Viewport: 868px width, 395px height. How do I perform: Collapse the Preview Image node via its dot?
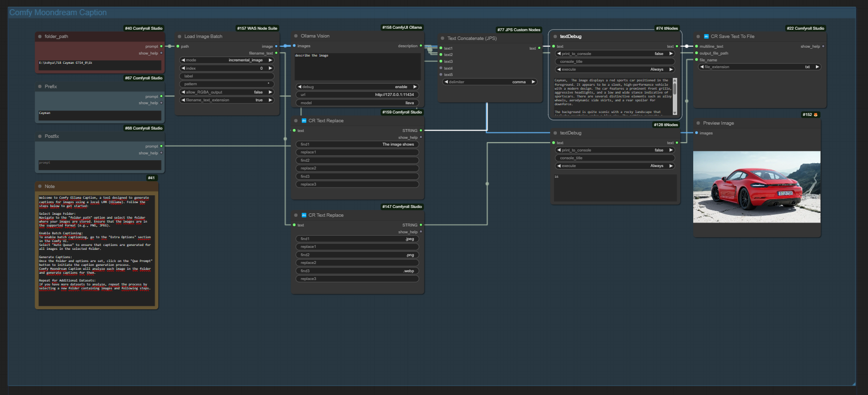[698, 123]
